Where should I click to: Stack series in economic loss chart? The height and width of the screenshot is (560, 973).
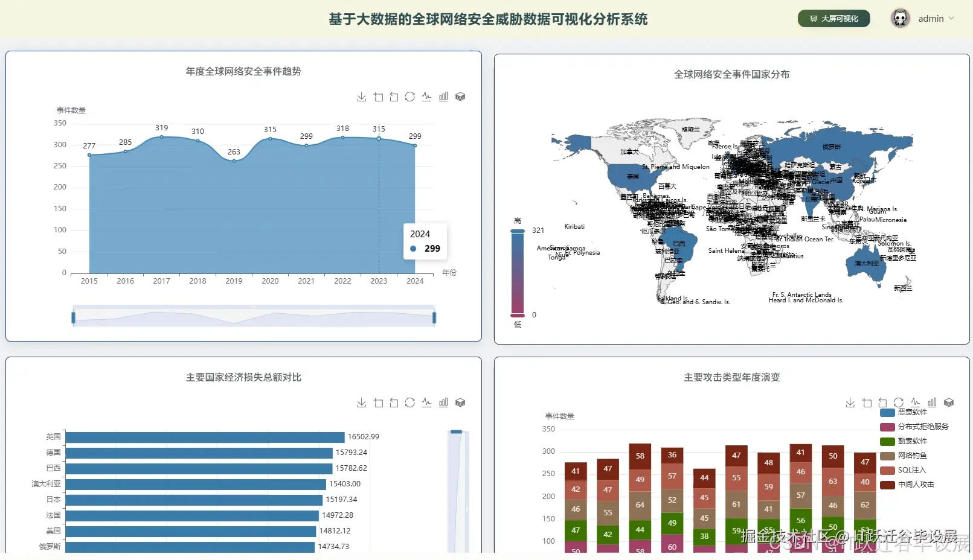[x=460, y=402]
